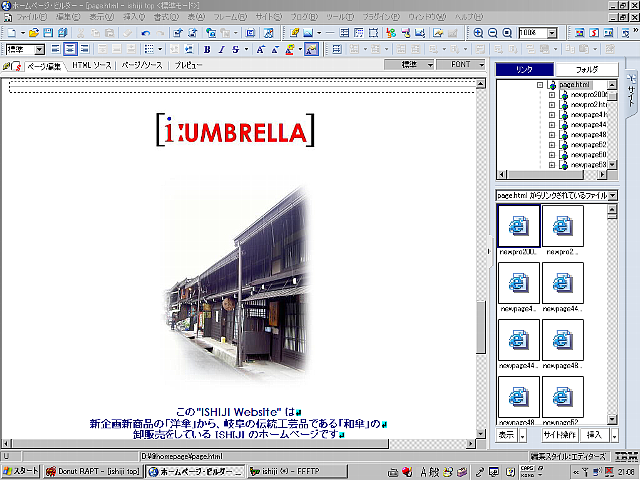Switch to FFFTP taskbar window
The height and width of the screenshot is (480, 640).
point(298,471)
